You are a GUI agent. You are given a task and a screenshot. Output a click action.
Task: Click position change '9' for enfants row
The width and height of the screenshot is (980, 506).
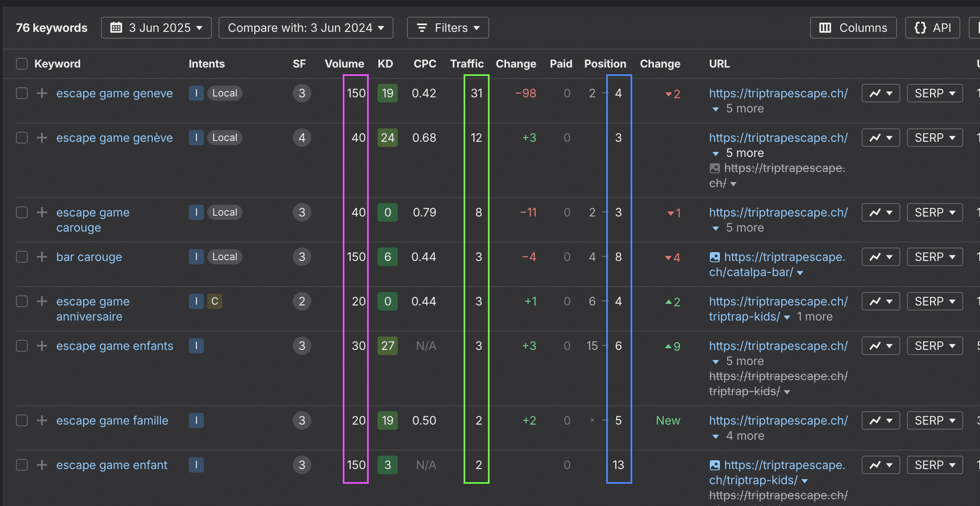672,346
